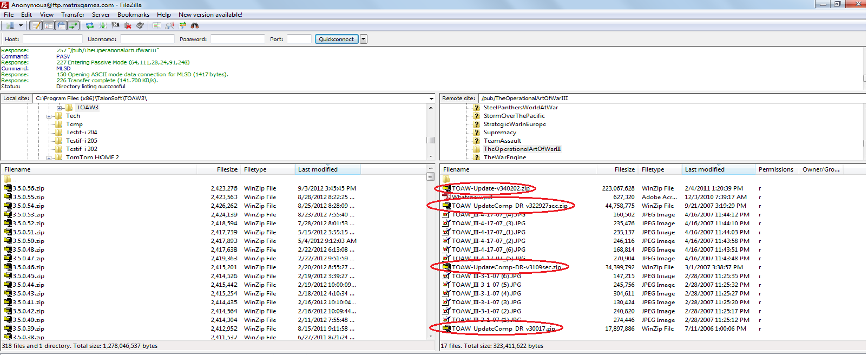This screenshot has height=355, width=868.
Task: Select remote file TOAW-Update-v340202.zip
Action: pos(491,188)
